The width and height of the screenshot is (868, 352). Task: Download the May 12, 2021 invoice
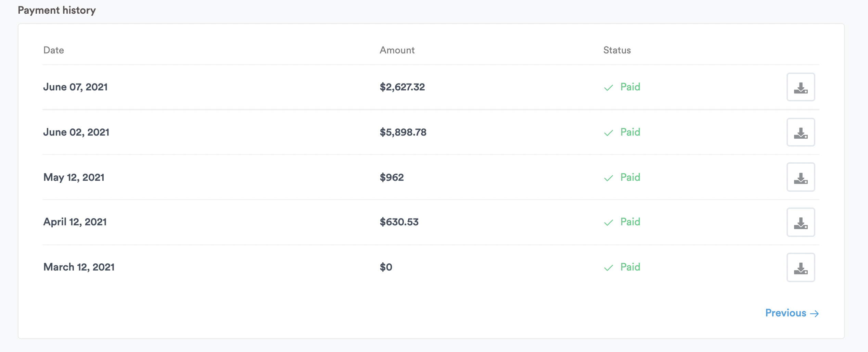coord(801,177)
